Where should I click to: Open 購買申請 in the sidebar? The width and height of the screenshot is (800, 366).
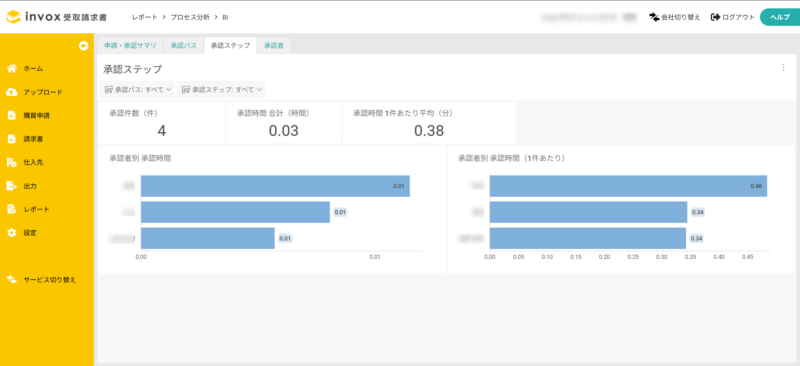(37, 116)
